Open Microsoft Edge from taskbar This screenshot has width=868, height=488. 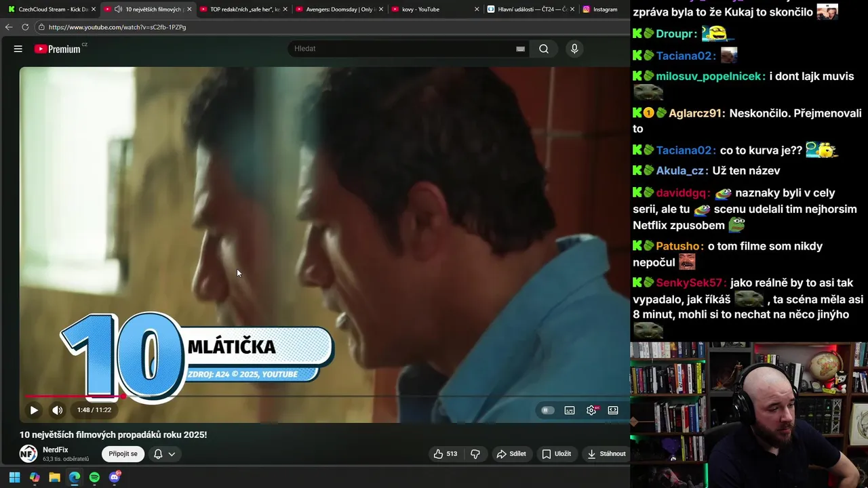click(x=75, y=477)
